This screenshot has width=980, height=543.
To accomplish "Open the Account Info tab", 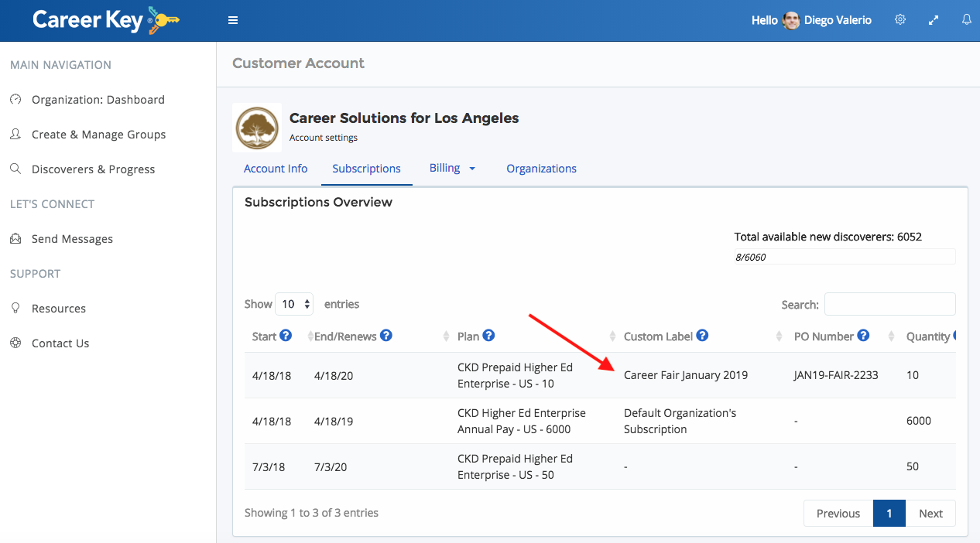I will pyautogui.click(x=276, y=169).
